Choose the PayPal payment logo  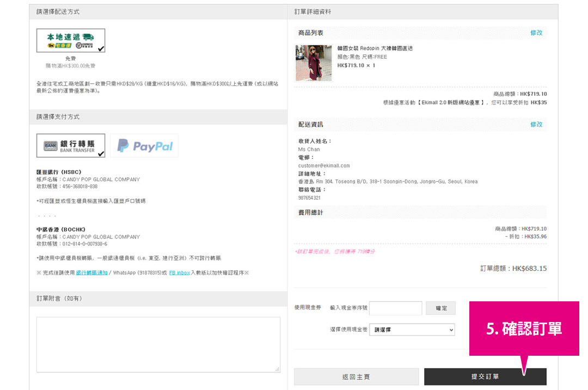pyautogui.click(x=144, y=146)
